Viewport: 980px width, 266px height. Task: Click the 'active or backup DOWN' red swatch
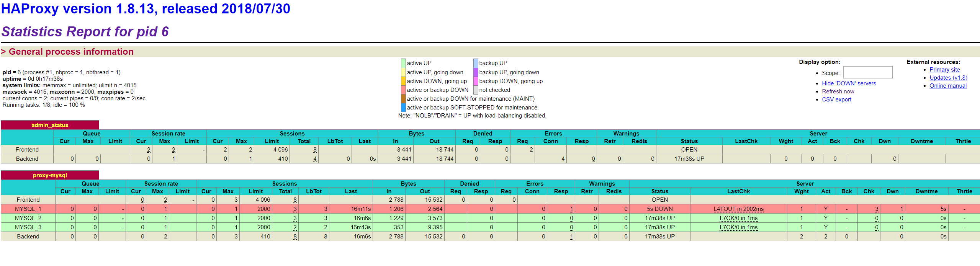point(403,90)
